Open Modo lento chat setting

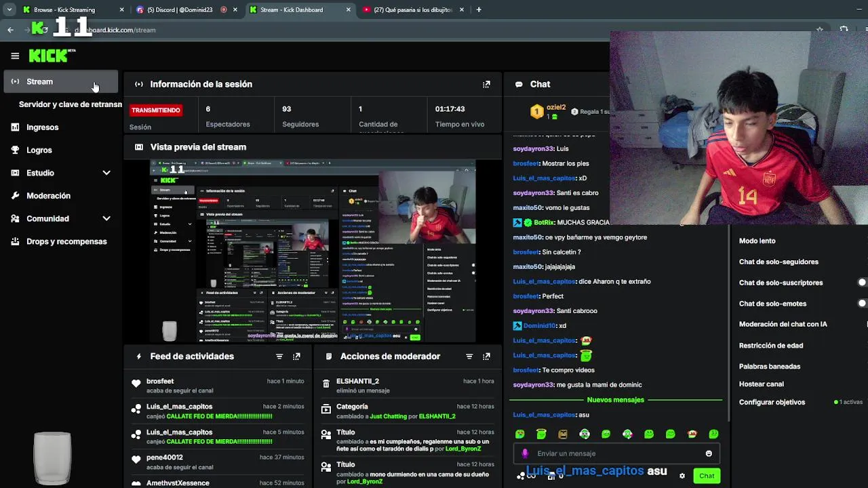(757, 241)
